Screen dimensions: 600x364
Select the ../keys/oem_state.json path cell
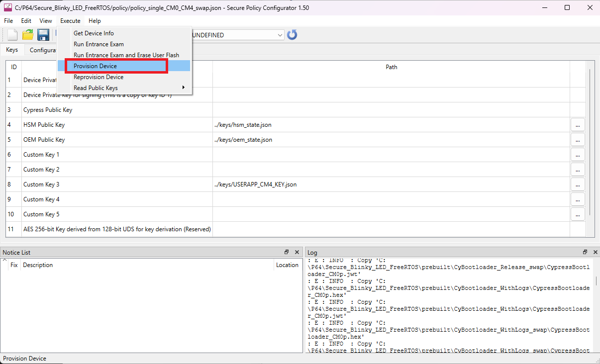coord(391,140)
